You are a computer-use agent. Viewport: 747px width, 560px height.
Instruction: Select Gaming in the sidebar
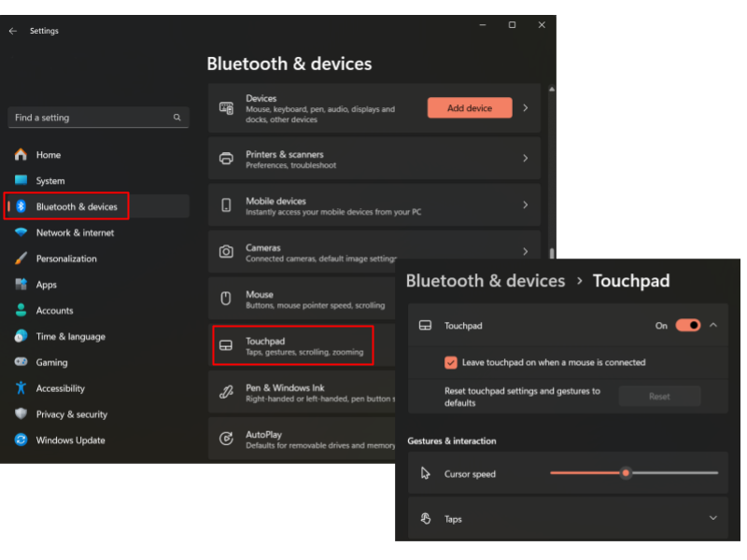tap(98, 362)
